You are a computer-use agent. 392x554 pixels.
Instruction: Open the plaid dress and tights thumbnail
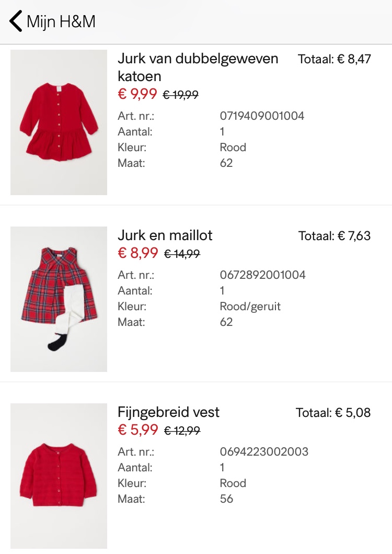point(59,299)
